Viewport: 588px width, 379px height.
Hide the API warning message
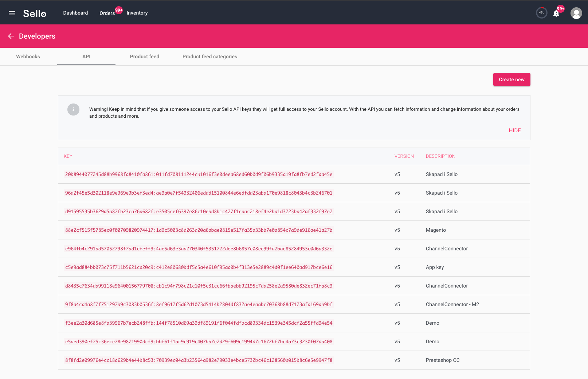515,130
